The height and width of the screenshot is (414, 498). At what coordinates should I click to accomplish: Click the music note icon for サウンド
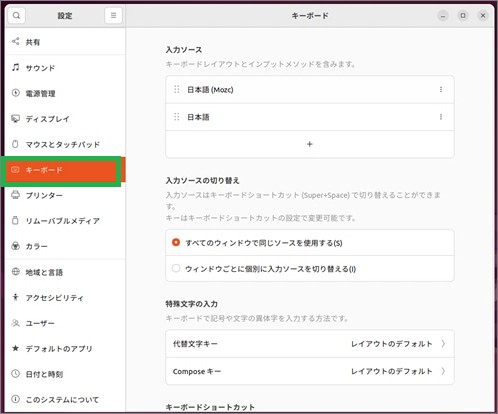coord(15,67)
